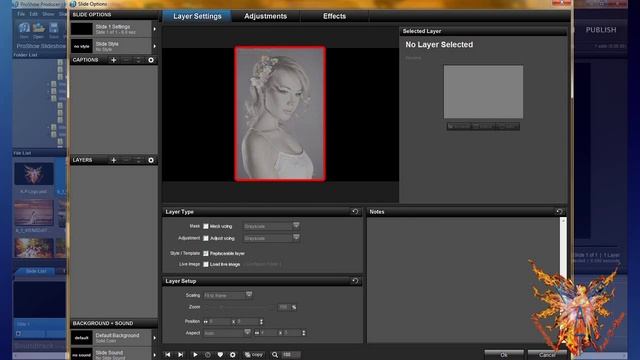The width and height of the screenshot is (640, 360).
Task: Expand the Slide 1 Settings arrow
Action: [x=154, y=29]
